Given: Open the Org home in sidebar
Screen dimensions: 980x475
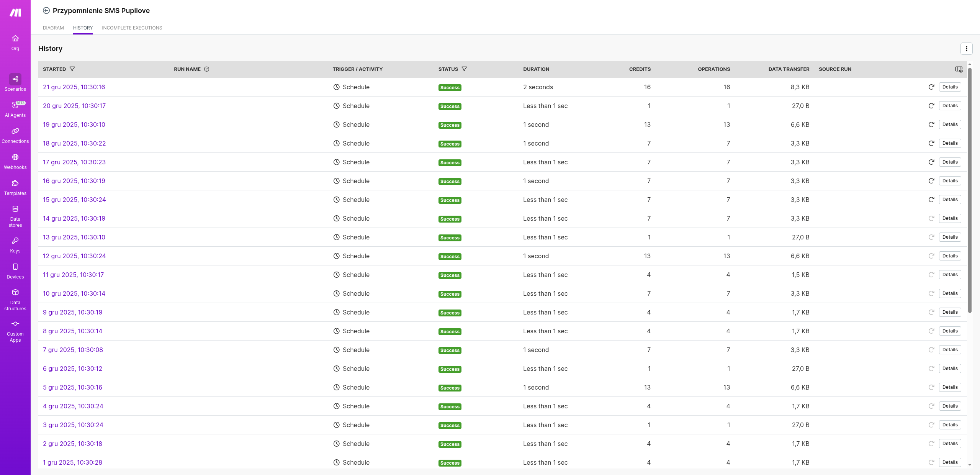Looking at the screenshot, I should click(15, 43).
